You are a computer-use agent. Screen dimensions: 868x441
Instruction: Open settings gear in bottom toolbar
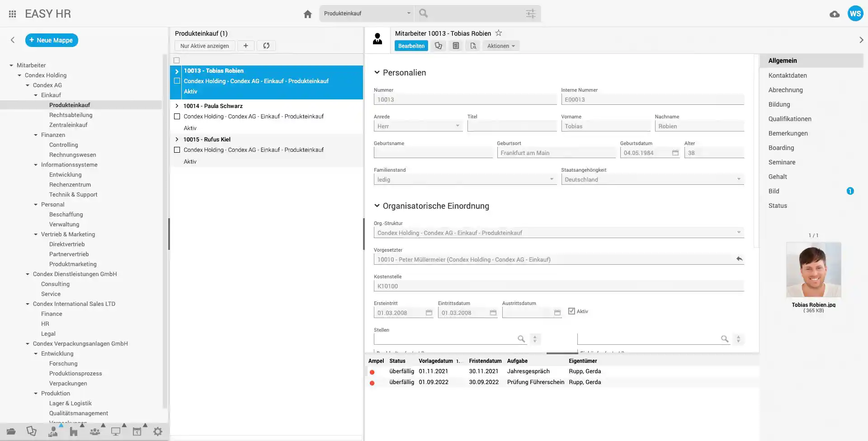[x=157, y=432]
